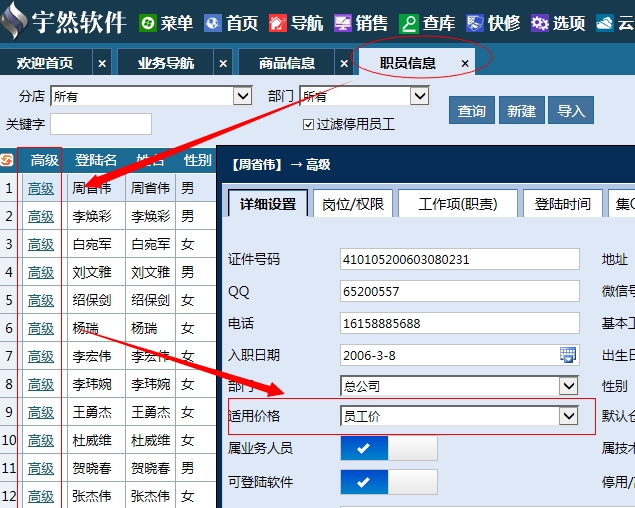Click the 查询 button
Viewport: 635px width, 508px height.
472,110
